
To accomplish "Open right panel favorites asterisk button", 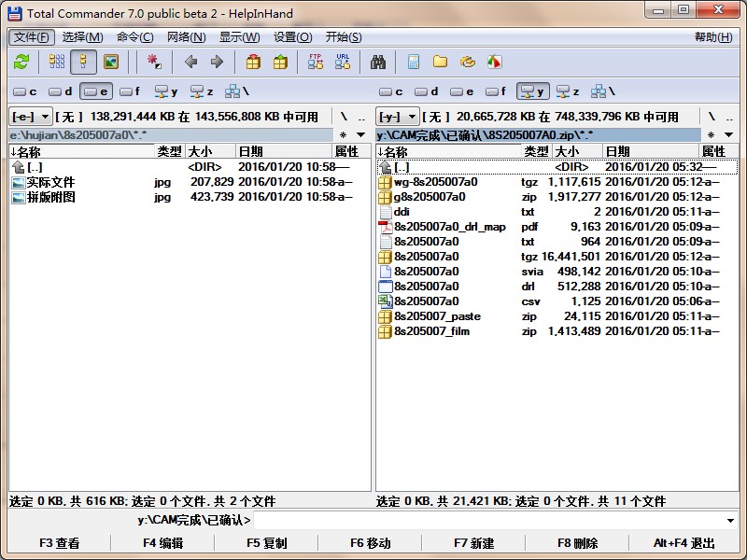I will [x=711, y=135].
